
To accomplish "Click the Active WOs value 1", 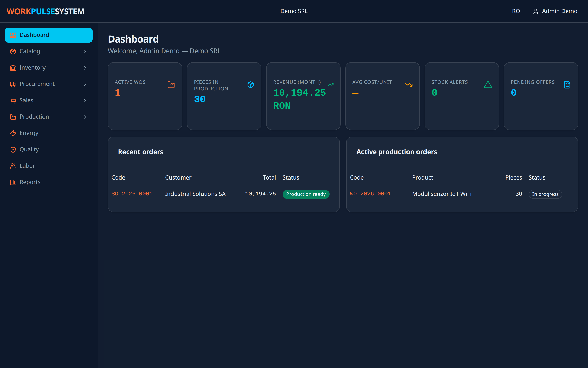I will 118,92.
